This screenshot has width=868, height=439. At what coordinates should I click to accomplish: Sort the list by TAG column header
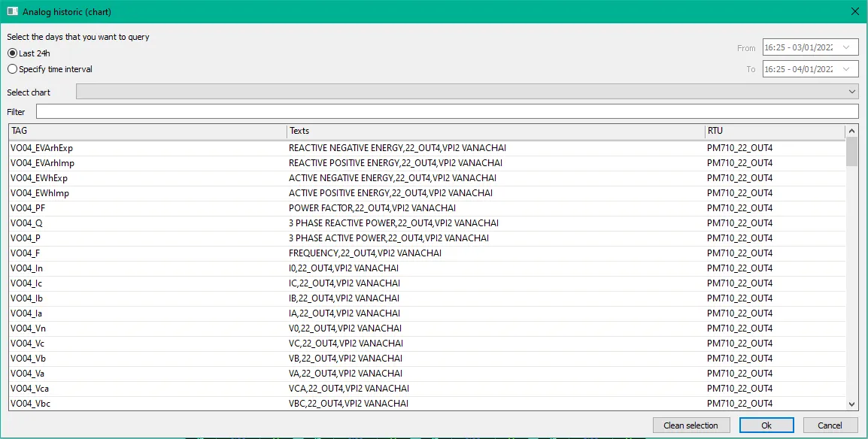(148, 131)
